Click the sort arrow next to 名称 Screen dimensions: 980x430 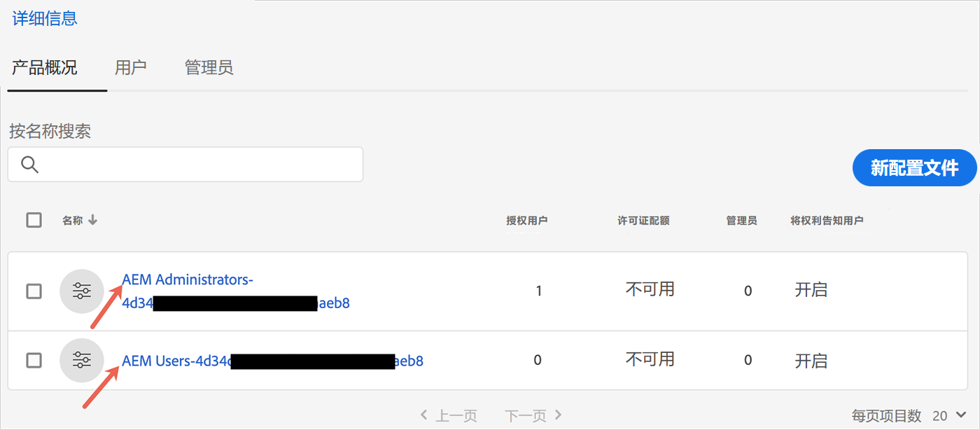point(92,221)
